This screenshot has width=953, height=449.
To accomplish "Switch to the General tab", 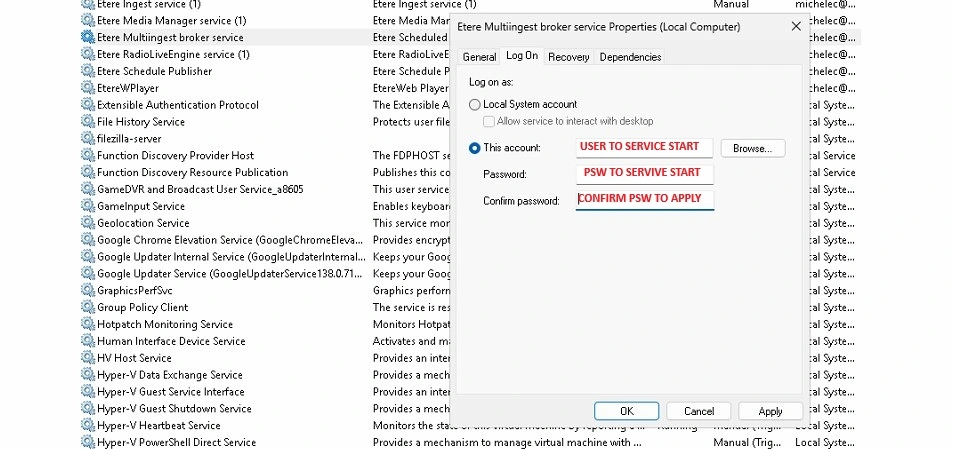I will pos(479,57).
